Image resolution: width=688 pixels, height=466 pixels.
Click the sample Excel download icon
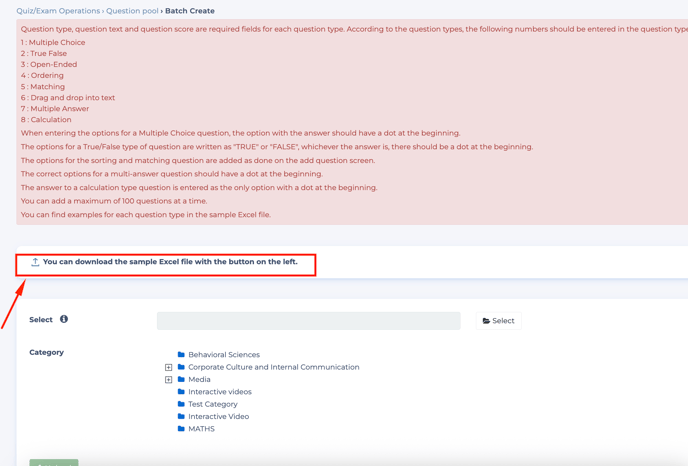click(x=35, y=262)
